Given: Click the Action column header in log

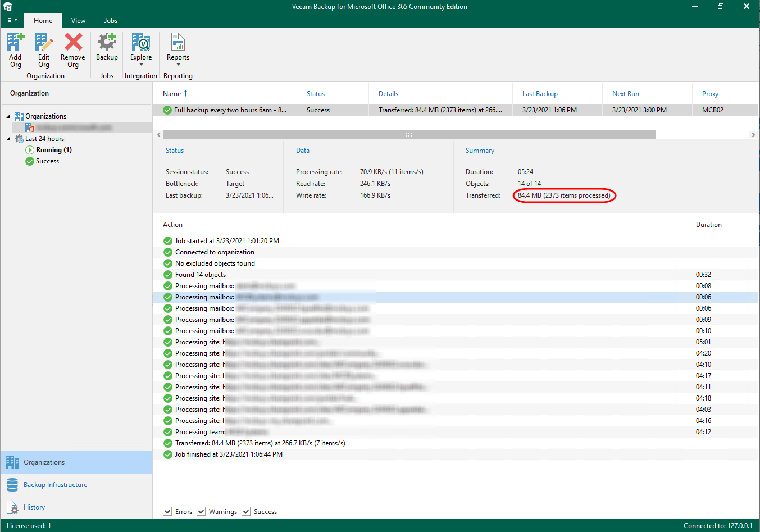Looking at the screenshot, I should 172,225.
